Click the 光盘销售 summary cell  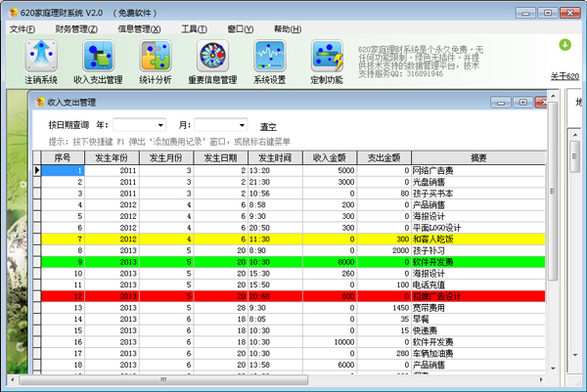click(478, 182)
